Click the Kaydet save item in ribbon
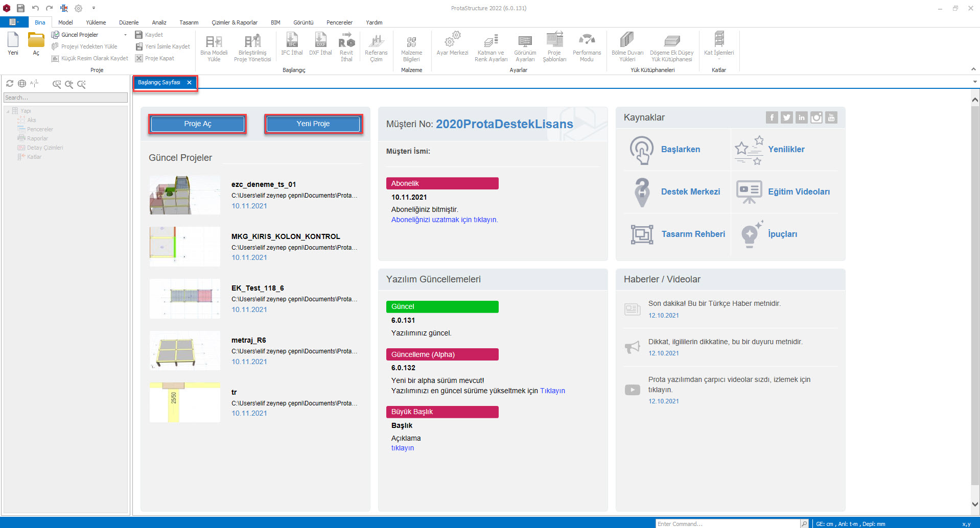The image size is (980, 528). (x=149, y=35)
